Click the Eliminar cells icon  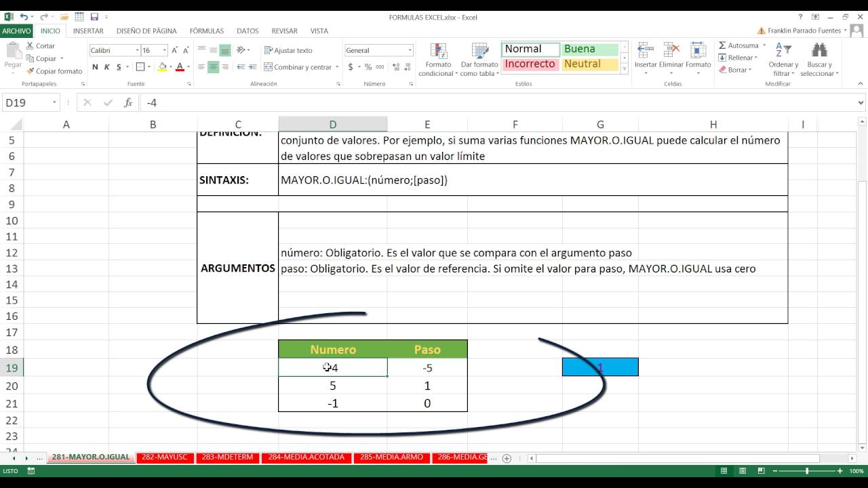(671, 51)
